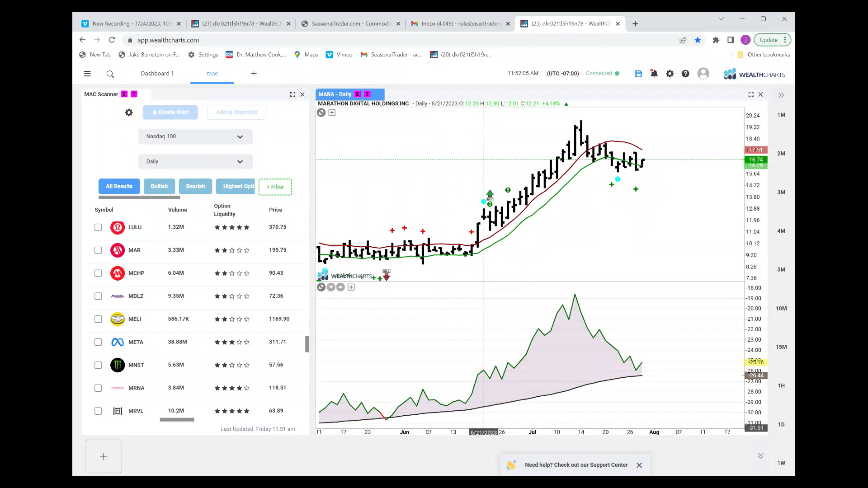Switch to New Recording browser tab
Image resolution: width=868 pixels, height=488 pixels.
click(x=131, y=24)
